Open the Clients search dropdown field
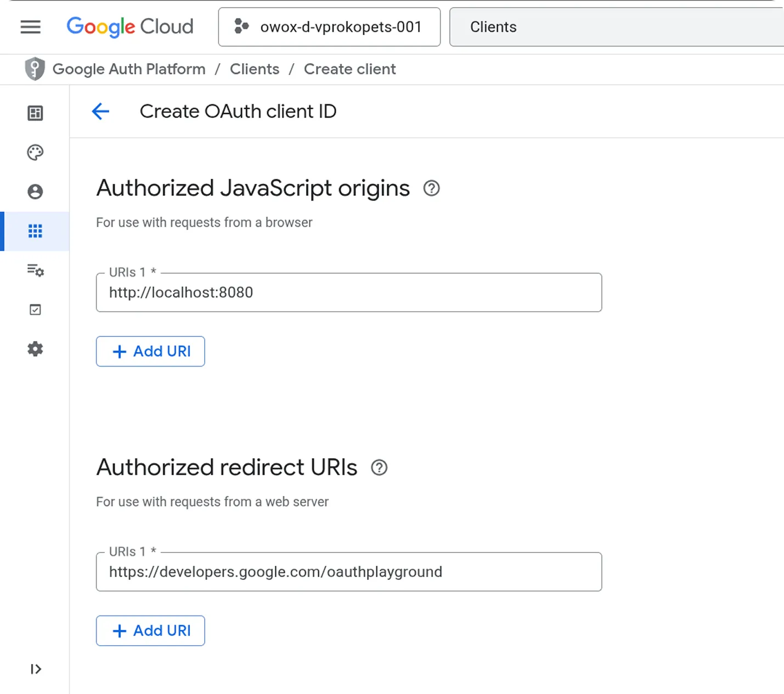 coord(616,27)
